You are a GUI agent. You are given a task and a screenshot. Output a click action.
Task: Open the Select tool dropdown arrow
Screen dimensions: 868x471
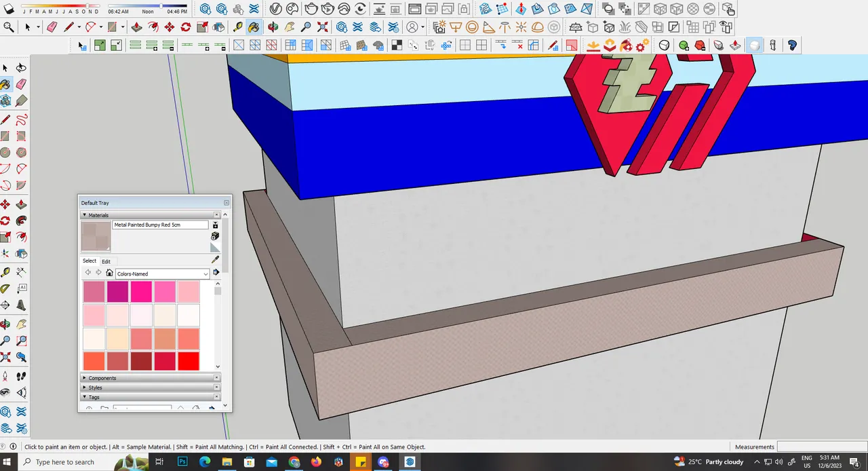click(38, 27)
